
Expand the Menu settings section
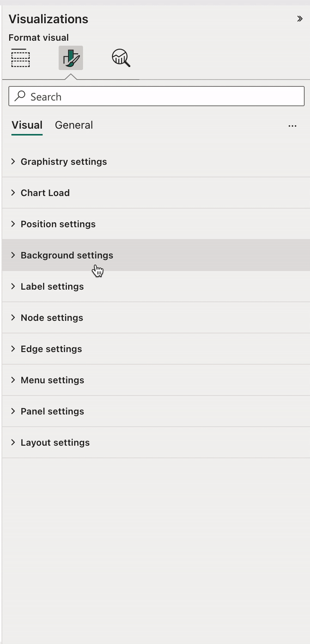(52, 380)
